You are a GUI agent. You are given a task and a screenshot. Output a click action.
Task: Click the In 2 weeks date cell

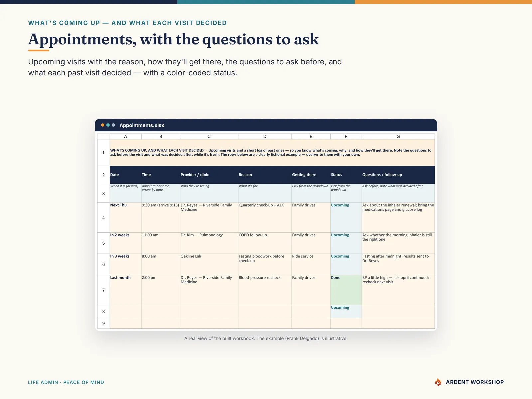[125, 243]
